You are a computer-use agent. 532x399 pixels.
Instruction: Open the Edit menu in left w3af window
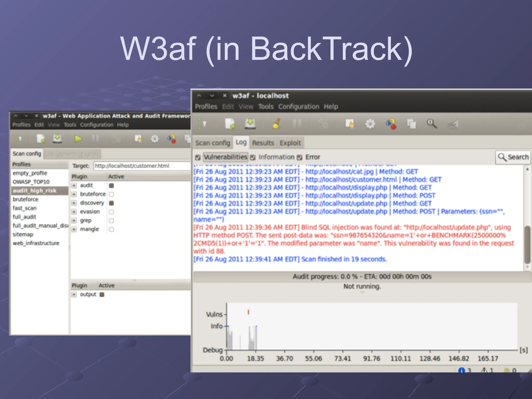(39, 125)
